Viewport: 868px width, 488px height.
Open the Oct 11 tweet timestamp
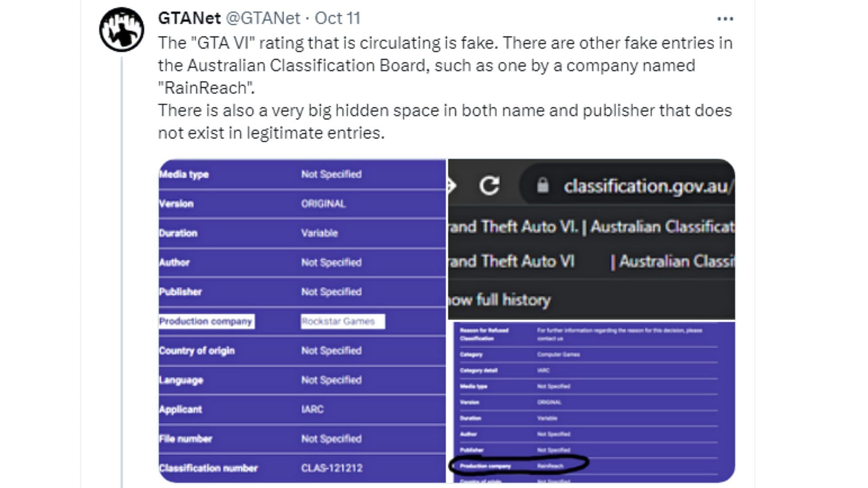337,18
